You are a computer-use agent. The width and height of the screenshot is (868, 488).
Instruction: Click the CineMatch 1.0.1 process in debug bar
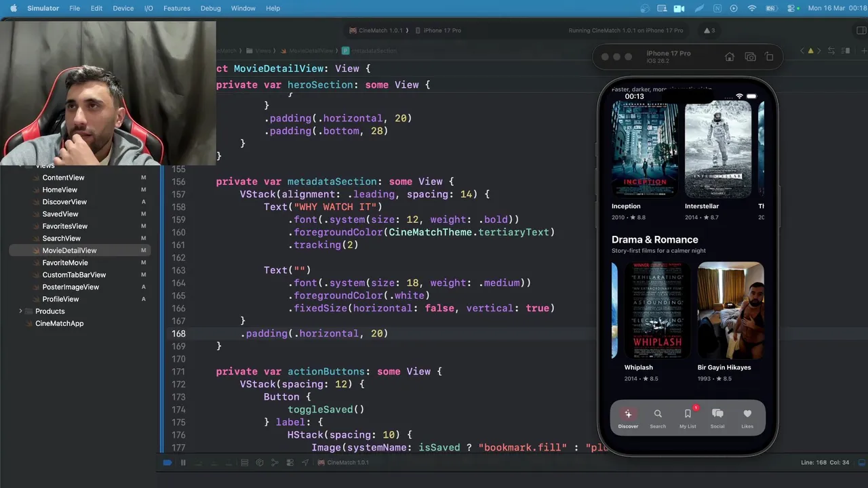pyautogui.click(x=343, y=463)
